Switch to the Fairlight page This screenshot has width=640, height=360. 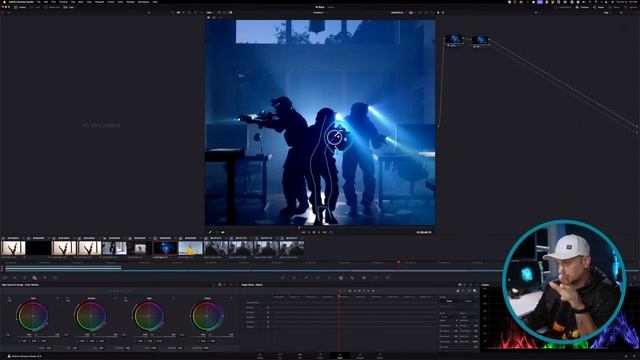point(360,356)
